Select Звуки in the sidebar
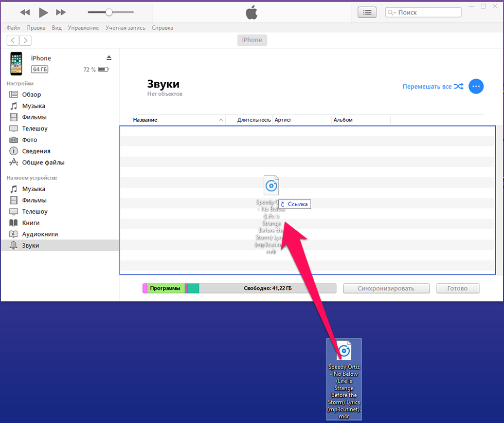The width and height of the screenshot is (504, 423). pos(30,246)
